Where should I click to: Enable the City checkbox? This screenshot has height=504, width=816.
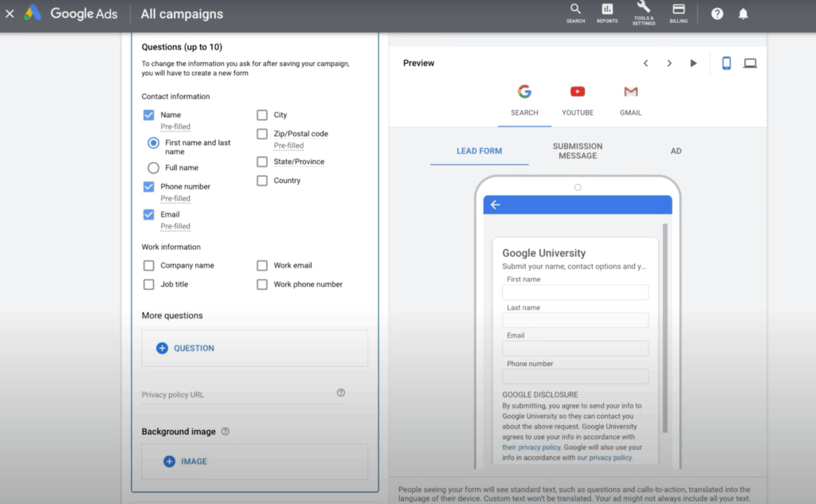(262, 115)
